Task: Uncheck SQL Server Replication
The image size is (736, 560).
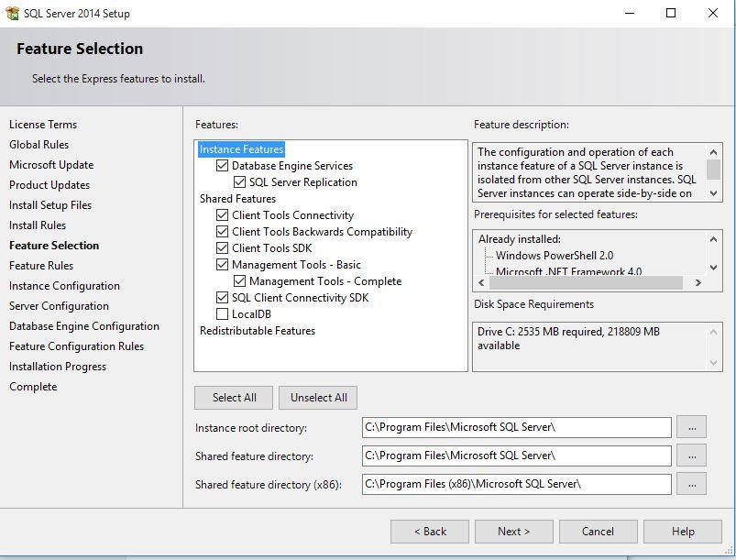Action: click(x=239, y=182)
